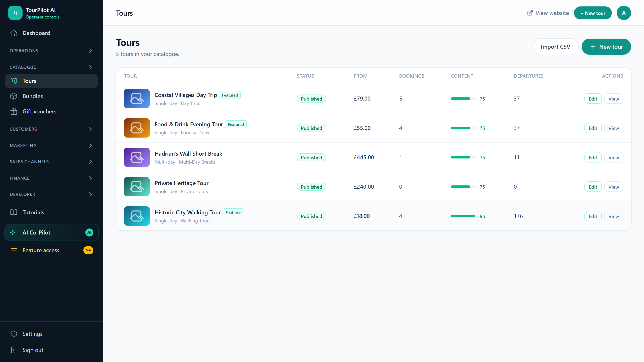
Task: Click Food & Drink Evening Tour thumbnail
Action: pyautogui.click(x=137, y=128)
